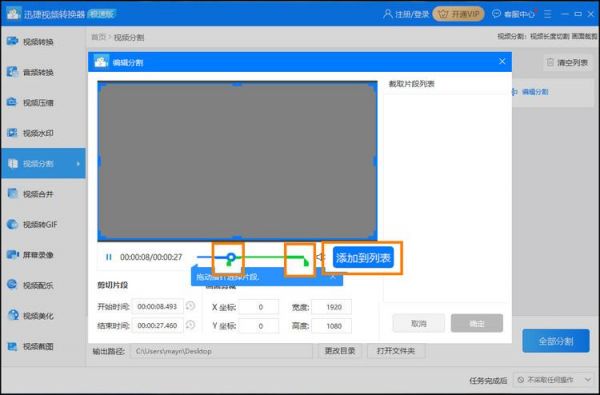
Task: Click 注册/登录 in title bar
Action: click(x=406, y=15)
